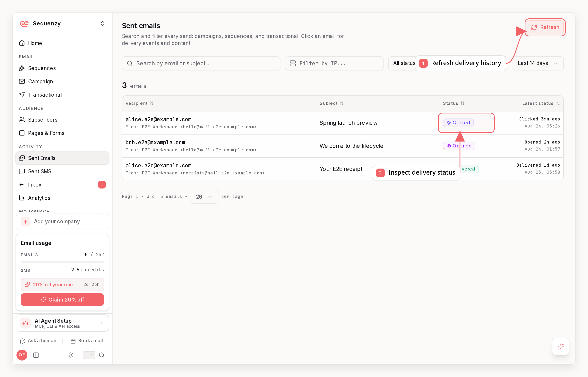Click Your E2E receipt subject

(341, 169)
